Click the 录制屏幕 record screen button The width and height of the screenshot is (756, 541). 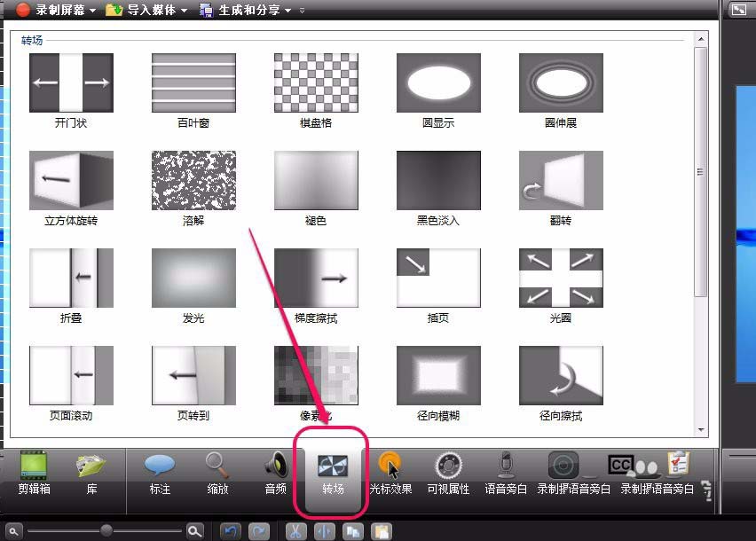(x=51, y=10)
